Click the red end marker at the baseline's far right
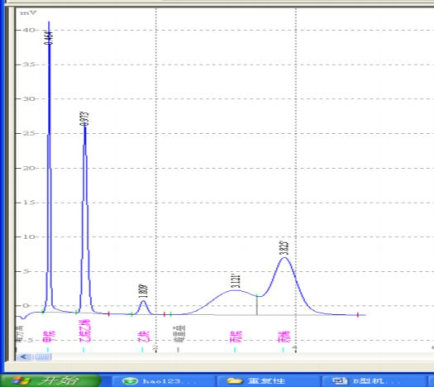The height and width of the screenshot is (387, 434). pos(358,315)
